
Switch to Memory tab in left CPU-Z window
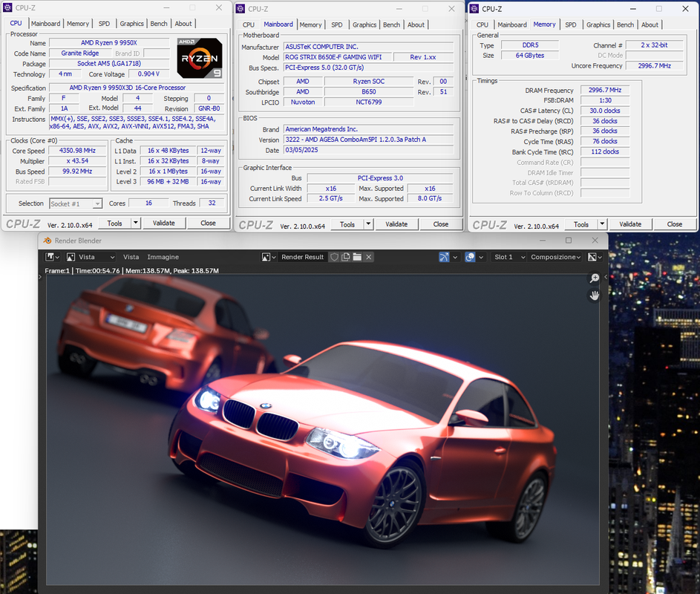pyautogui.click(x=78, y=24)
